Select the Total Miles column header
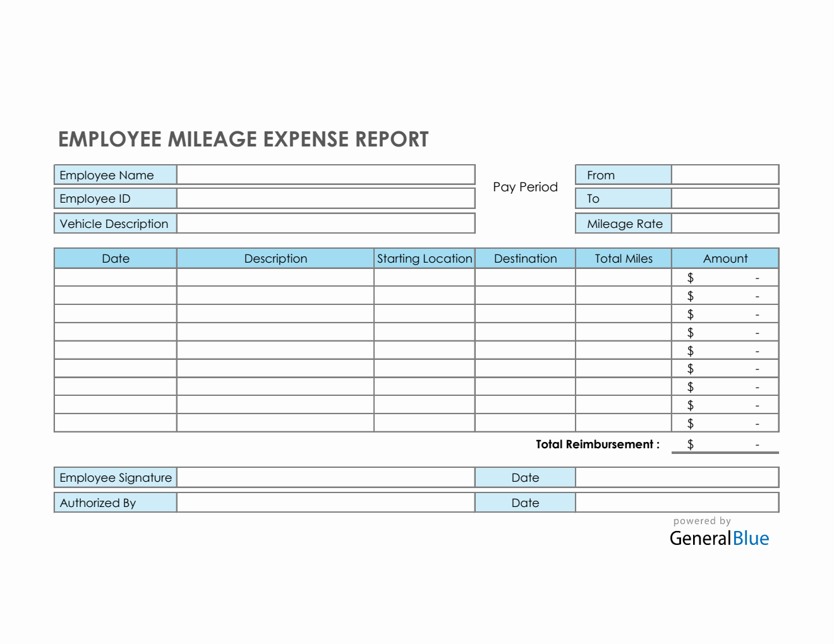834x644 pixels. point(624,258)
